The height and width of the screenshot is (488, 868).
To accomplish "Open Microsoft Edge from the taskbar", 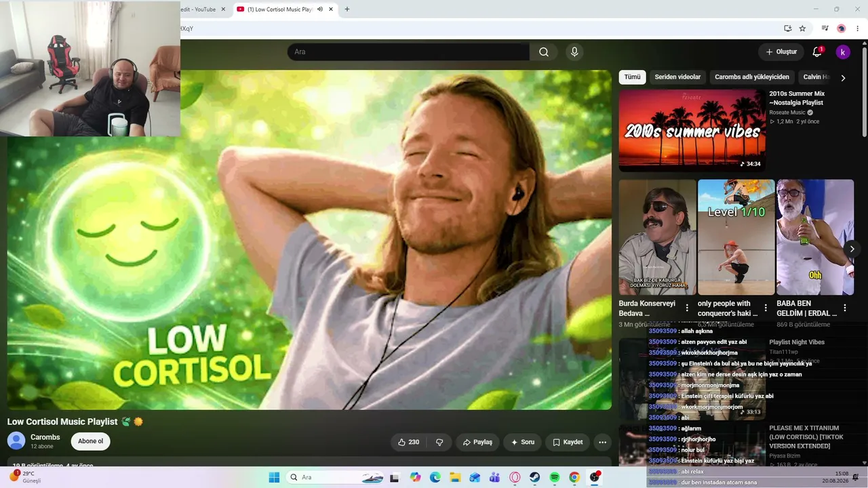I will (435, 477).
